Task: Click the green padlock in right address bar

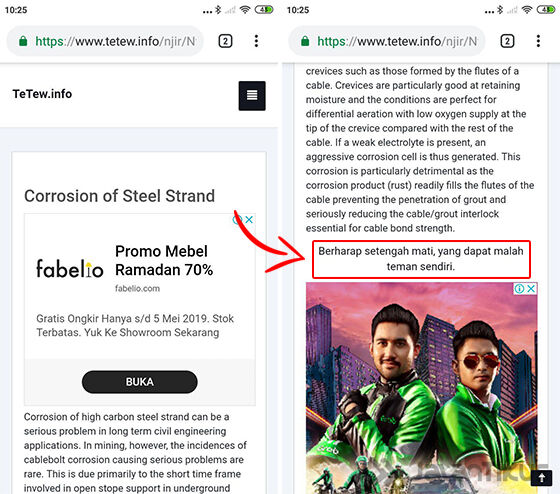Action: [305, 41]
